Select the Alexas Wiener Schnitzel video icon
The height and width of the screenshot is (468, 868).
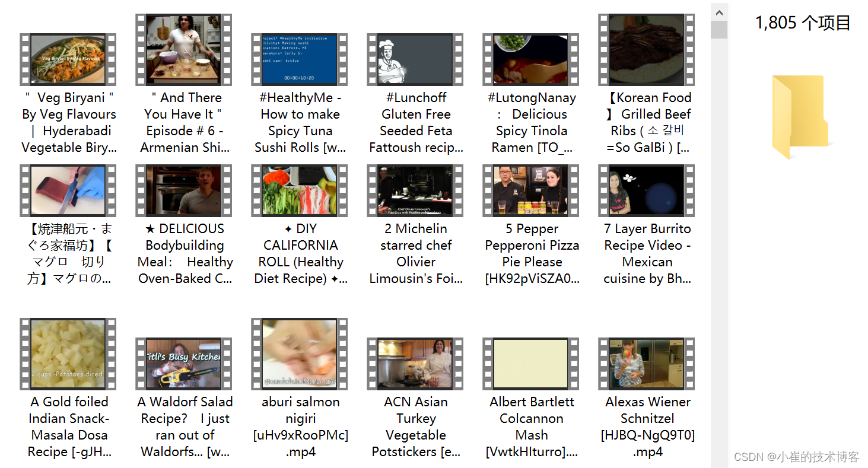coord(647,364)
